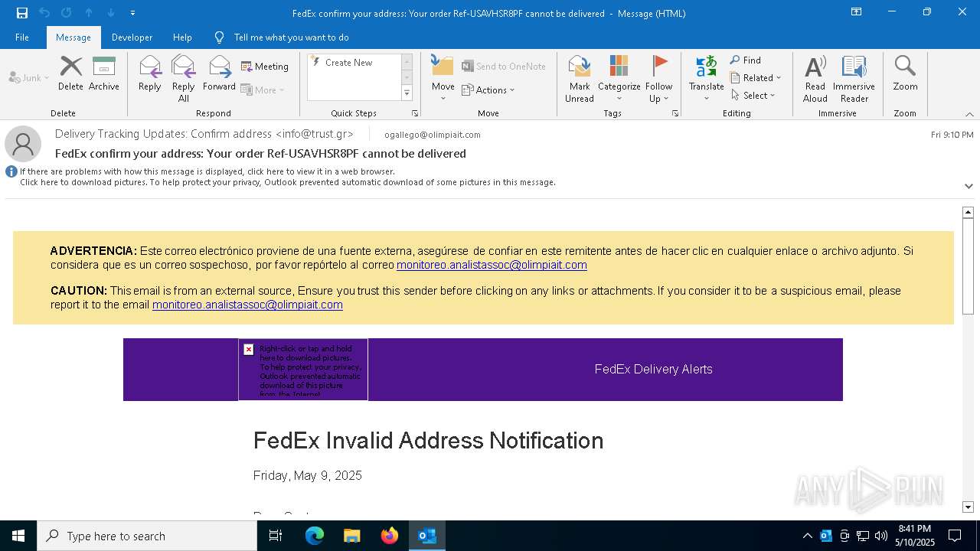Click the sender avatar picture
980x551 pixels.
(23, 144)
